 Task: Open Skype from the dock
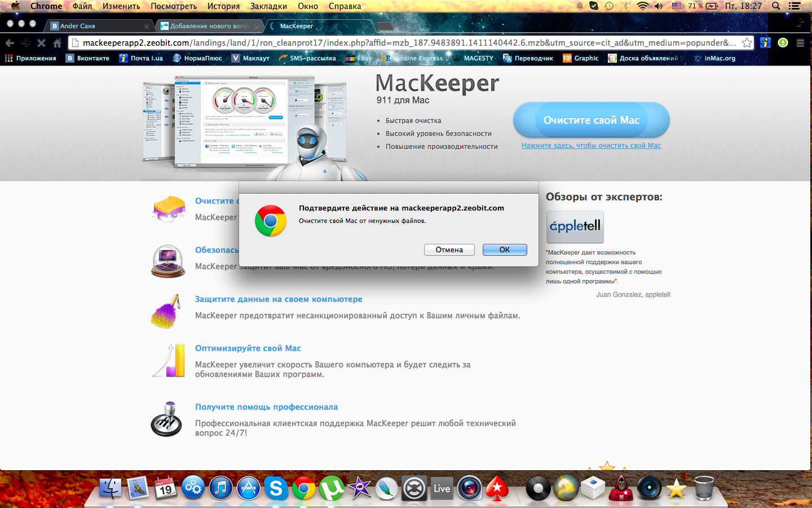pyautogui.click(x=276, y=488)
